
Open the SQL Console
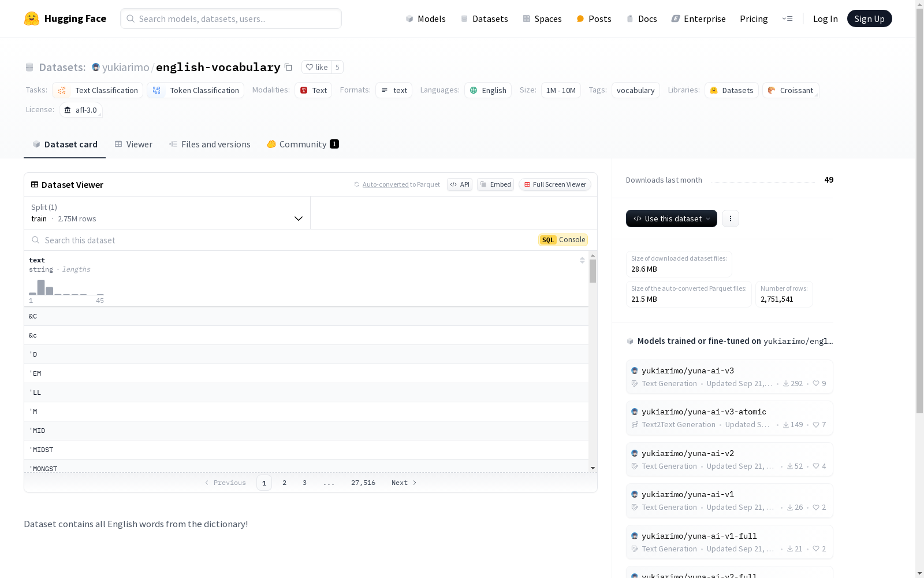[563, 240]
